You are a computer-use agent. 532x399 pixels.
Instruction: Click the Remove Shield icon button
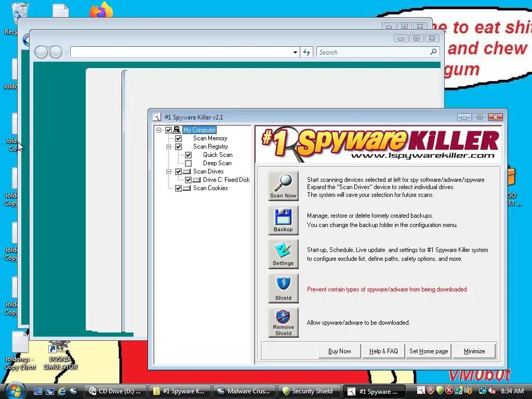[x=283, y=322]
